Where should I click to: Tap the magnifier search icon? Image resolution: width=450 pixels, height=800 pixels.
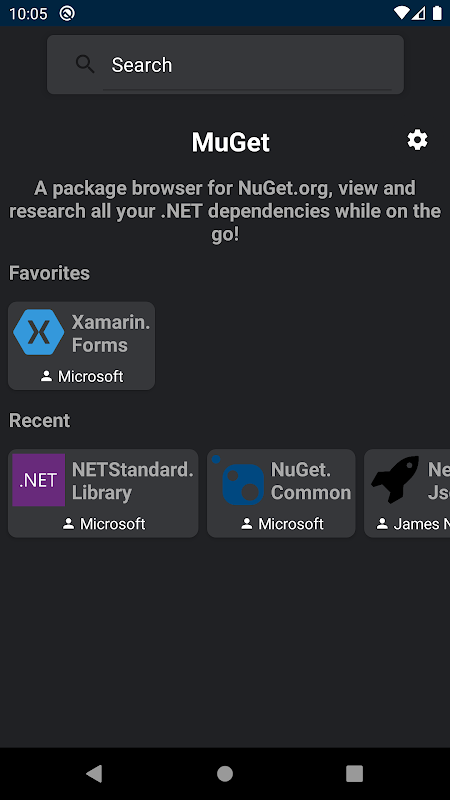[85, 64]
